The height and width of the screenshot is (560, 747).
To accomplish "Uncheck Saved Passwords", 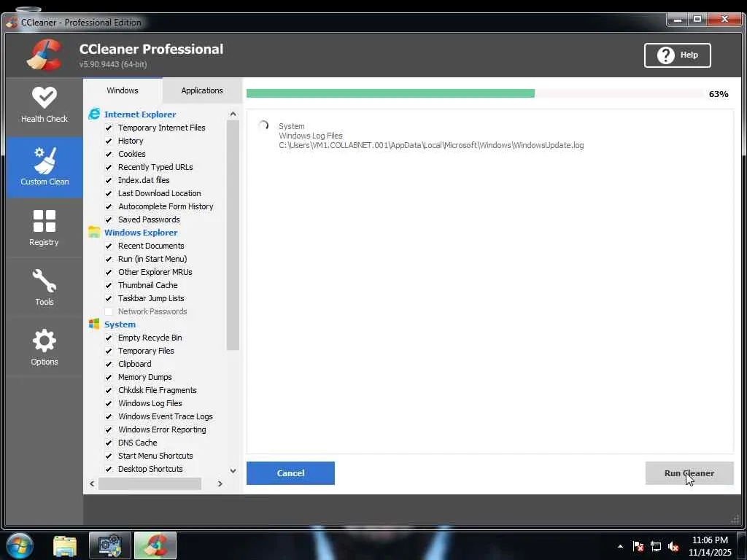I will pyautogui.click(x=109, y=219).
